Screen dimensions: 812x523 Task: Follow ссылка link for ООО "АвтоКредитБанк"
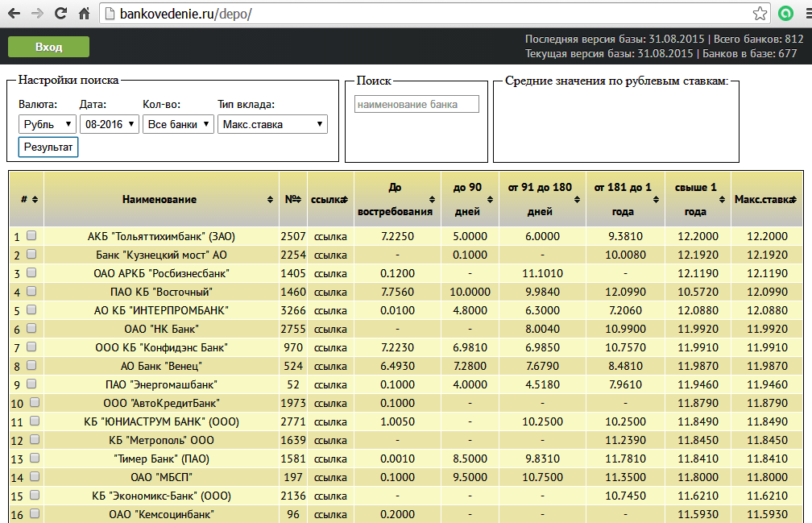(x=330, y=404)
